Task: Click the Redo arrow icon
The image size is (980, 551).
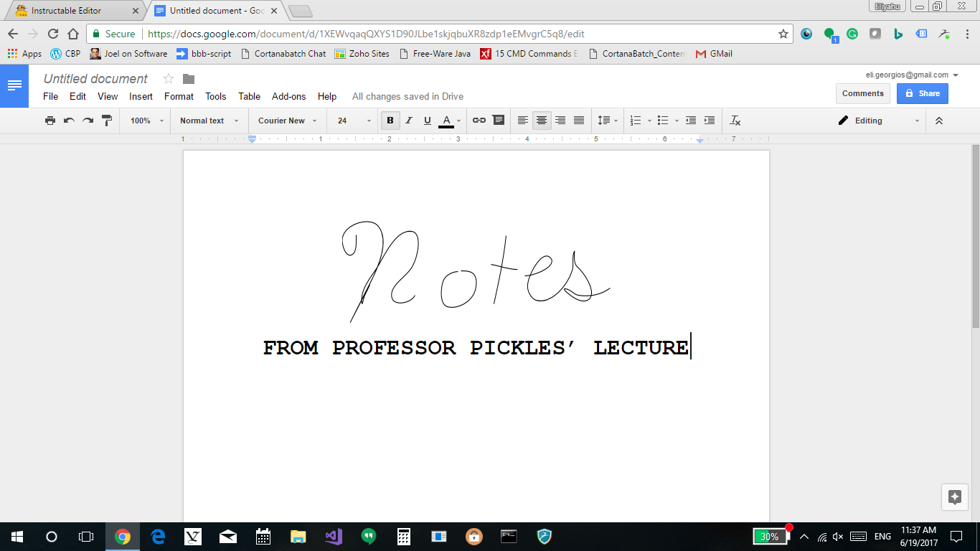Action: coord(88,121)
